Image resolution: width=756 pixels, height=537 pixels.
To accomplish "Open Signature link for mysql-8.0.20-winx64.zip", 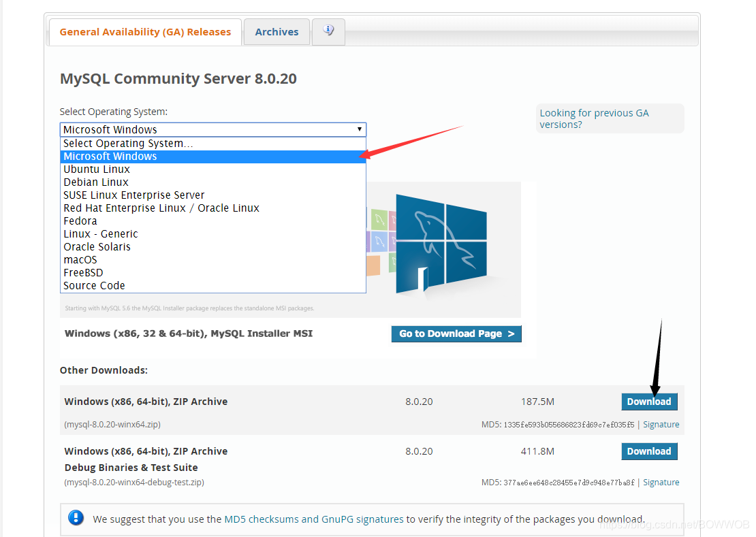I will click(661, 424).
